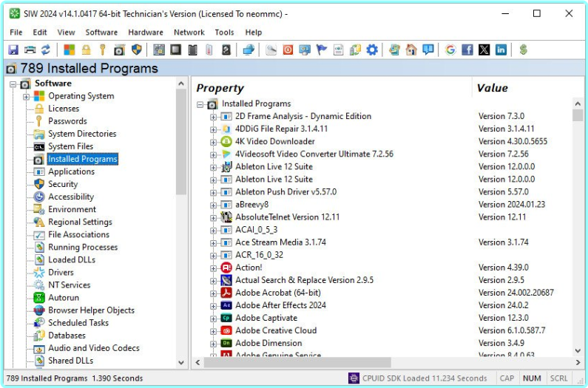Click the Save floppy disk toolbar icon

tap(13, 50)
